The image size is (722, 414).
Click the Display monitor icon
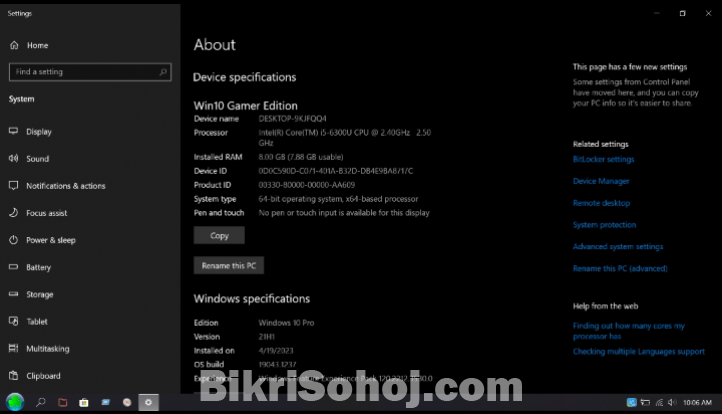[x=13, y=131]
